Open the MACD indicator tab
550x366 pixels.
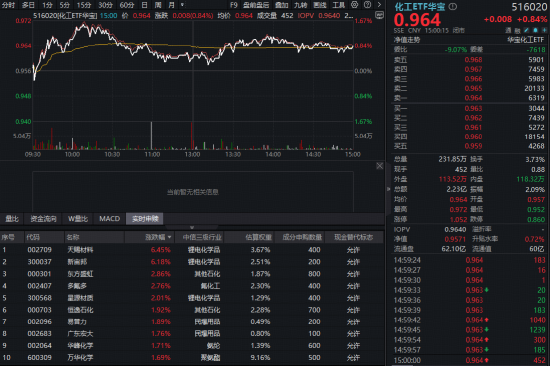point(110,219)
